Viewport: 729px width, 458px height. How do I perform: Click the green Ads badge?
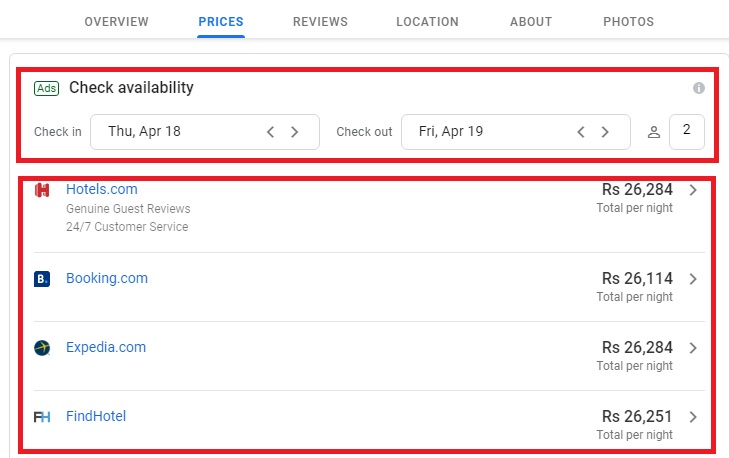pos(46,88)
